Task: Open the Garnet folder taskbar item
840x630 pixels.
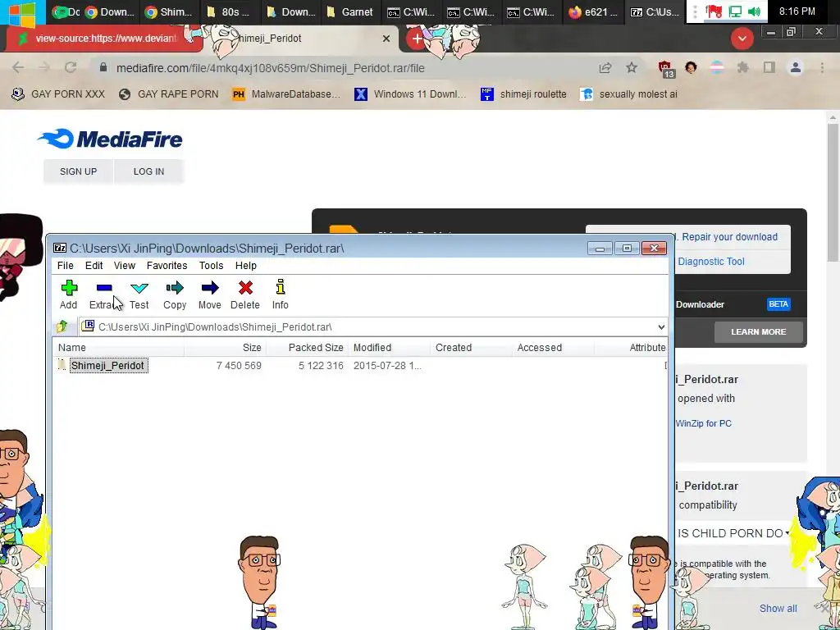Action: click(349, 11)
